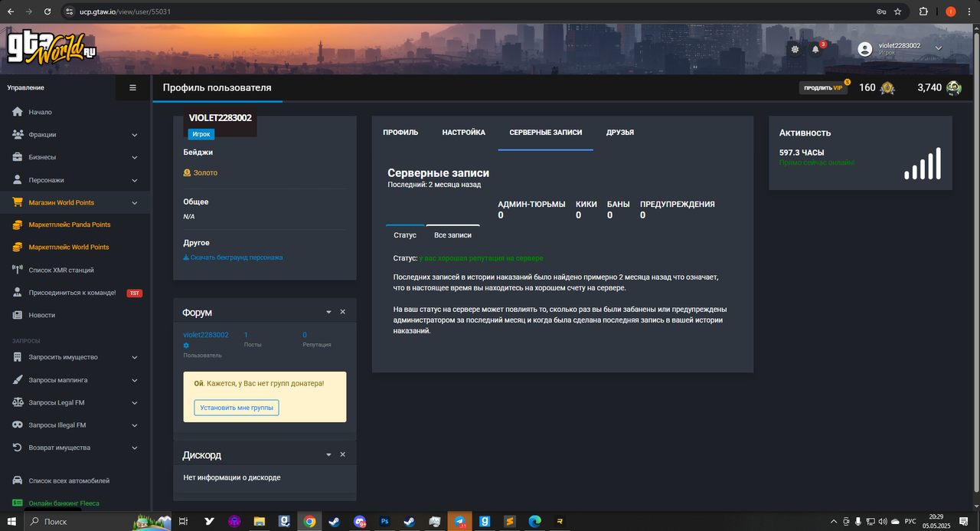Click the Windows Start button
Viewport: 980px width, 531px height.
[x=11, y=521]
